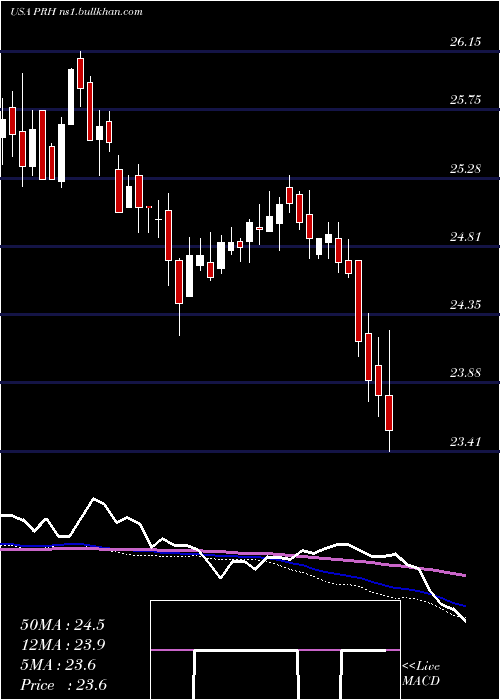Click the Price : 23.6 readout
Viewport: 500px width, 700px height.
63,685
